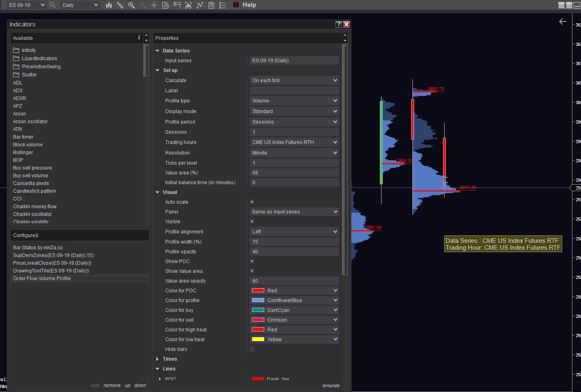Click the instrument search magnifier icon
The width and height of the screenshot is (581, 392).
tap(53, 5)
